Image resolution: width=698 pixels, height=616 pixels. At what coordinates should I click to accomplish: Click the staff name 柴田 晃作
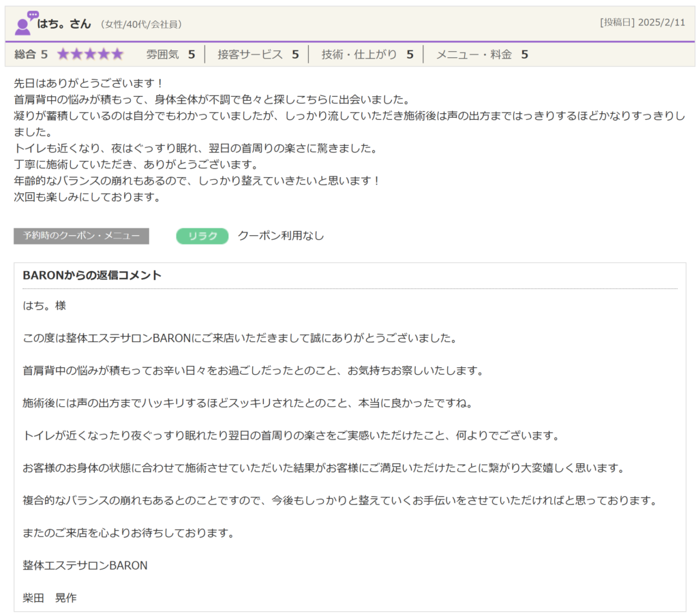[50, 598]
